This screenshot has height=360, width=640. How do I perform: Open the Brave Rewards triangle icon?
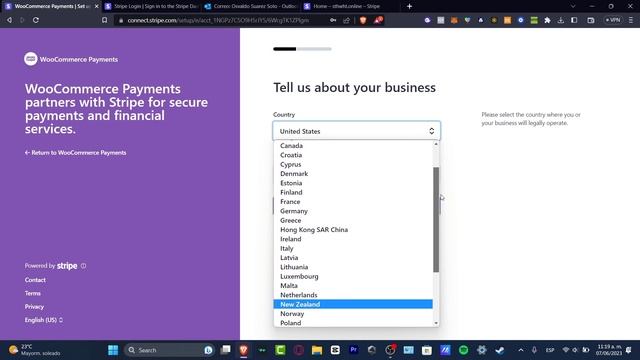[x=378, y=20]
